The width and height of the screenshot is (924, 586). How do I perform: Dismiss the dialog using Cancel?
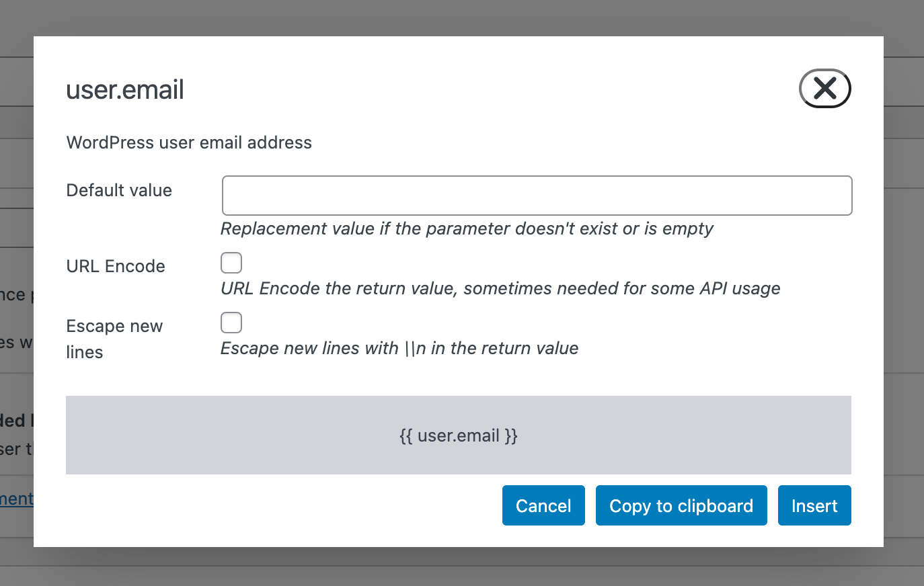click(543, 505)
